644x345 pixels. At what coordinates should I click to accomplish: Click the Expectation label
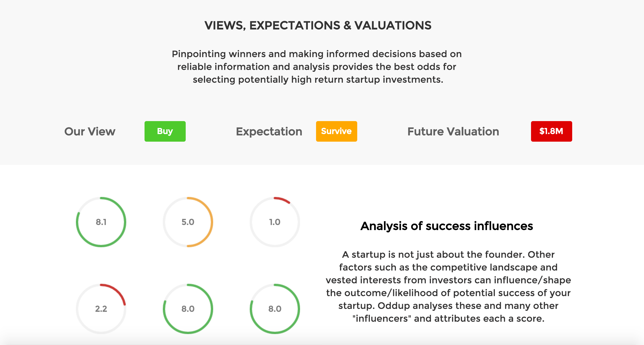coord(269,132)
